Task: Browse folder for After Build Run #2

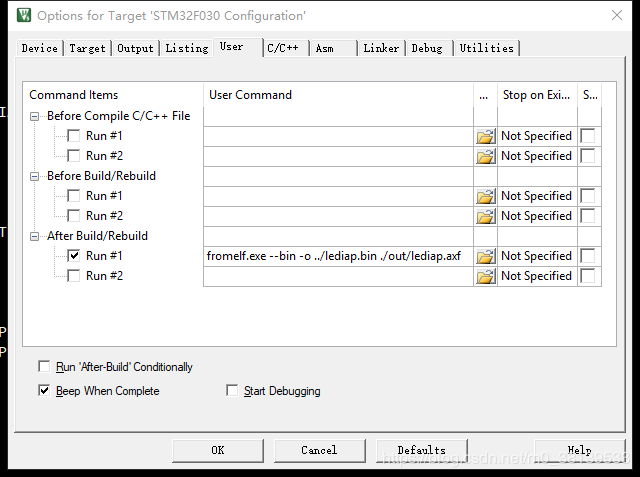Action: click(x=486, y=276)
